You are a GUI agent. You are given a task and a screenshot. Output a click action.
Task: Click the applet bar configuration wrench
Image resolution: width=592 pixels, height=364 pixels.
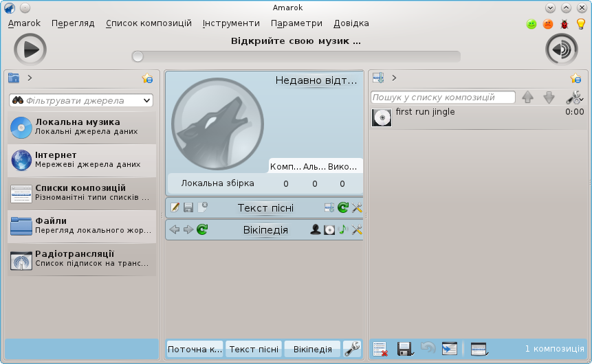pyautogui.click(x=352, y=349)
